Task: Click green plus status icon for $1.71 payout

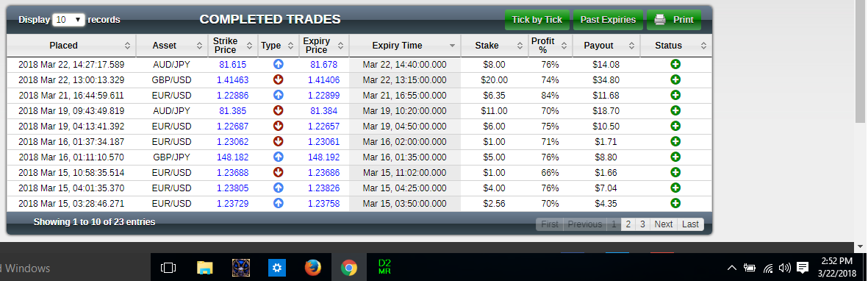Action: [675, 141]
